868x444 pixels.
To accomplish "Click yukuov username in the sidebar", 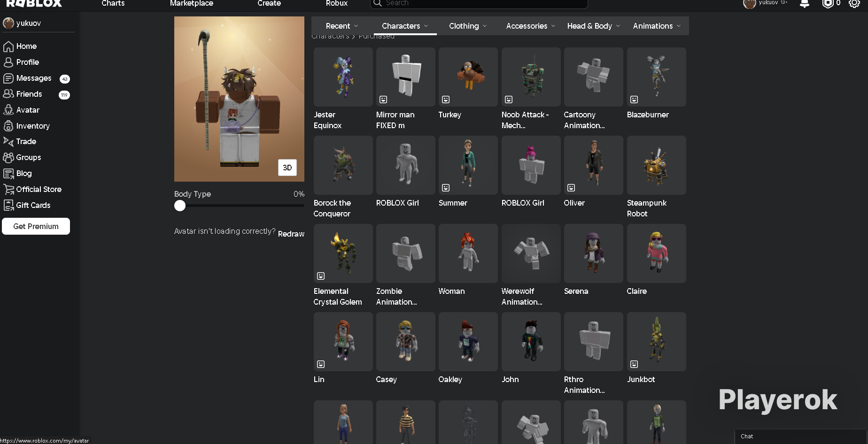I will click(x=28, y=23).
